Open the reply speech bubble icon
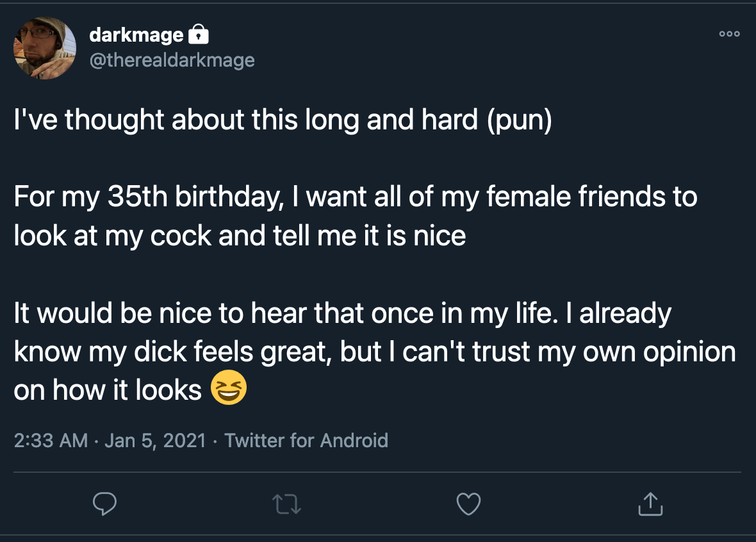 pyautogui.click(x=104, y=504)
